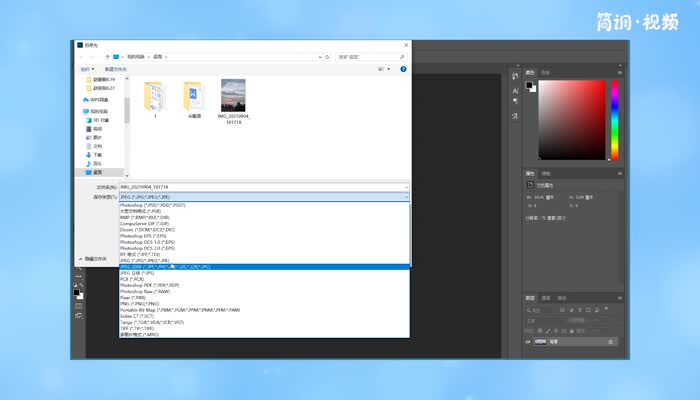Image resolution: width=700 pixels, height=400 pixels.
Task: Select JPEG 2000 format in the list
Action: point(165,267)
